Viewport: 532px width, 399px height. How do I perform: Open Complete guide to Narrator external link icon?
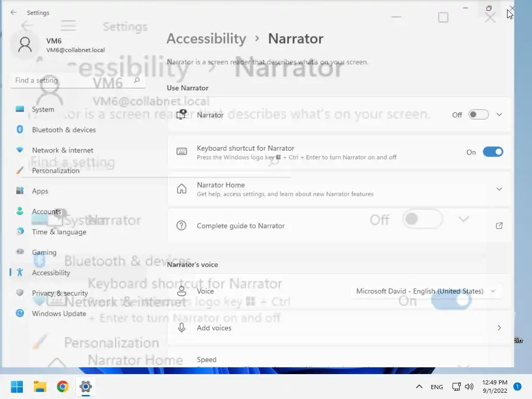point(499,225)
